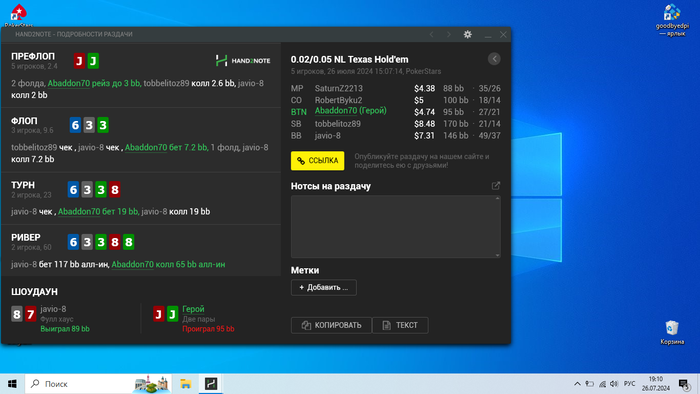Image resolution: width=700 pixels, height=394 pixels.
Task: Open hand notes in external window icon
Action: (496, 186)
